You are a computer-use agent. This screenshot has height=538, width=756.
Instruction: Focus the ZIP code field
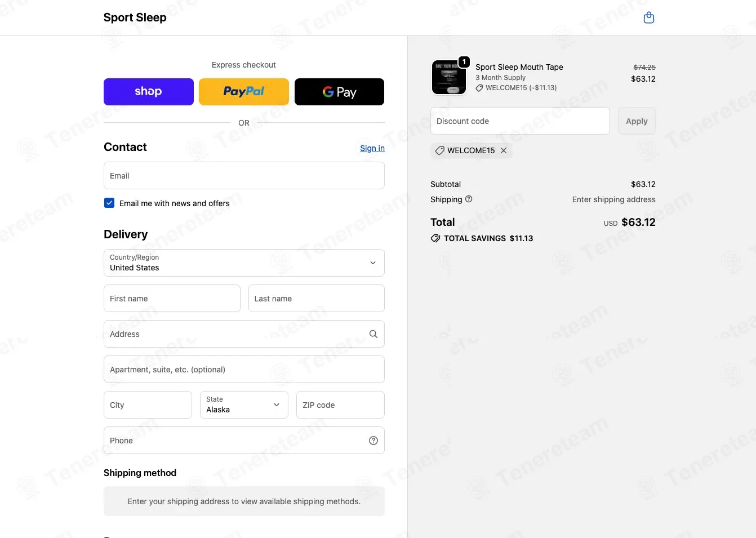pos(340,405)
